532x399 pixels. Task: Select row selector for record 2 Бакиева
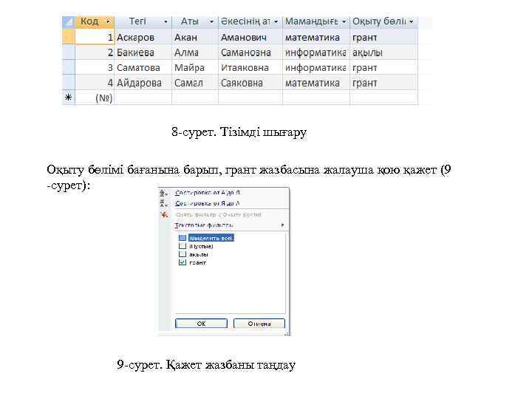(68, 52)
